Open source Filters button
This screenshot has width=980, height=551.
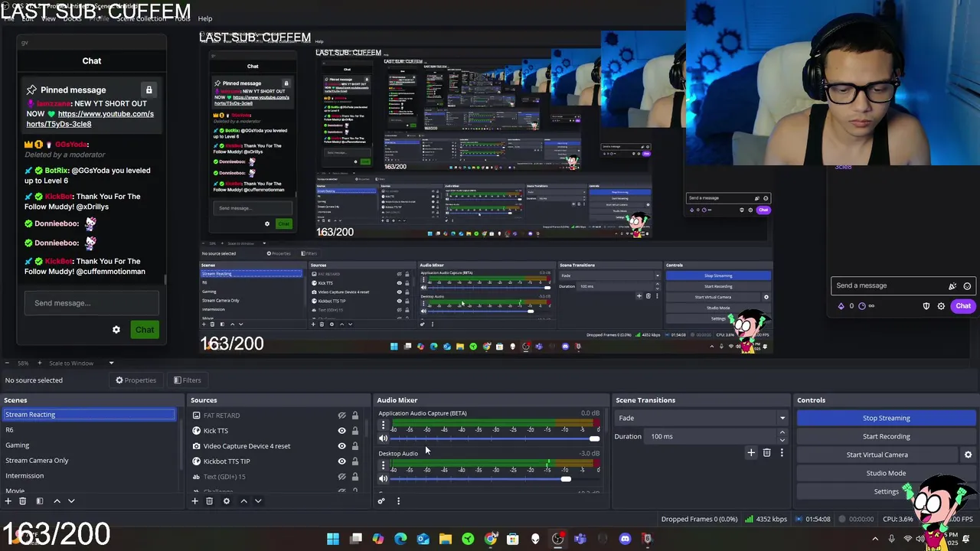pyautogui.click(x=187, y=380)
